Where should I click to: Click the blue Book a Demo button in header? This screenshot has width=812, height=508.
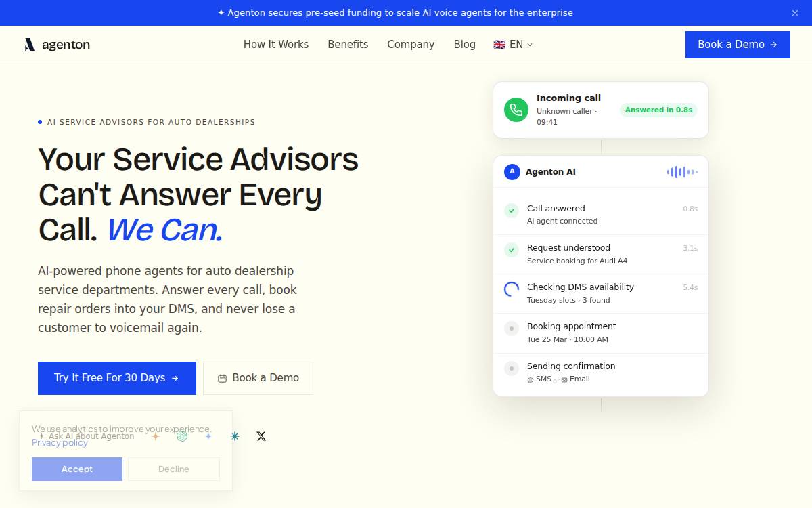738,45
